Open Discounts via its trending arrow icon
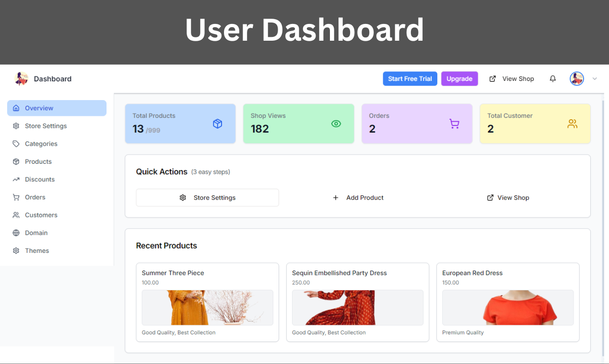 pos(16,179)
